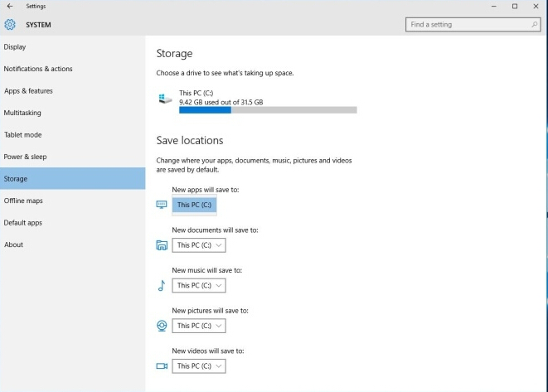Click the new pictures camera icon
The image size is (548, 392).
click(x=162, y=326)
